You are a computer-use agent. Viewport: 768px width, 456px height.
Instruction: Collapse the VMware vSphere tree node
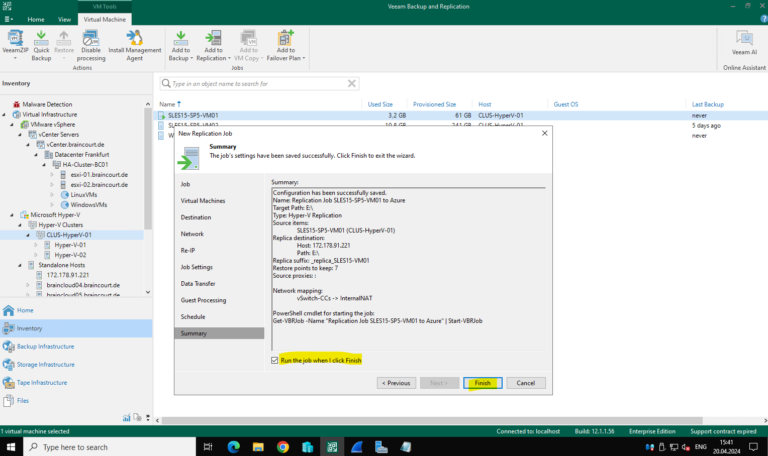click(x=12, y=124)
